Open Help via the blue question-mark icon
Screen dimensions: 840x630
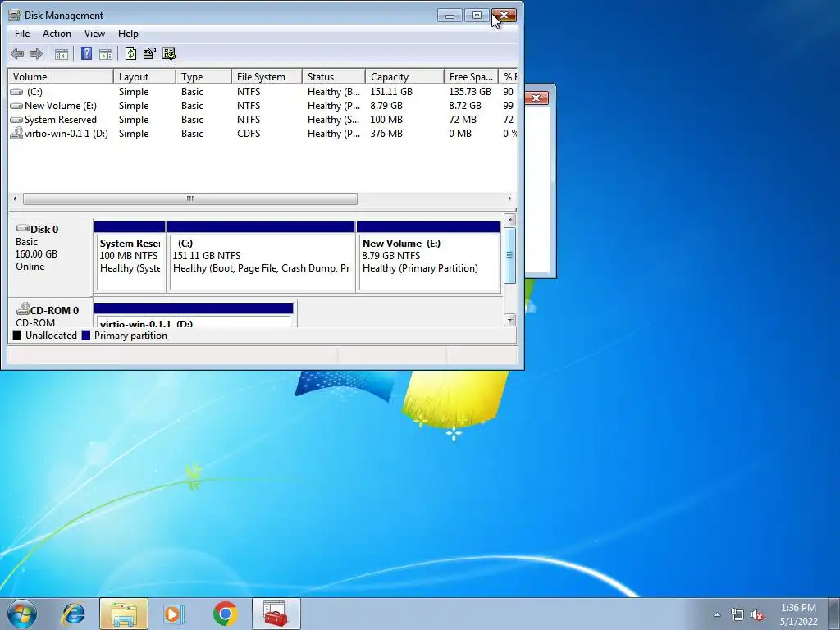tap(86, 53)
